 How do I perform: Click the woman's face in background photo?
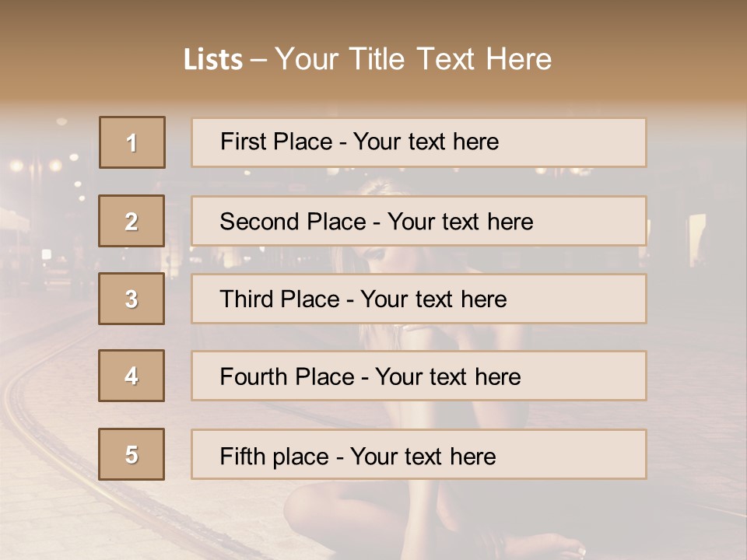click(x=373, y=257)
